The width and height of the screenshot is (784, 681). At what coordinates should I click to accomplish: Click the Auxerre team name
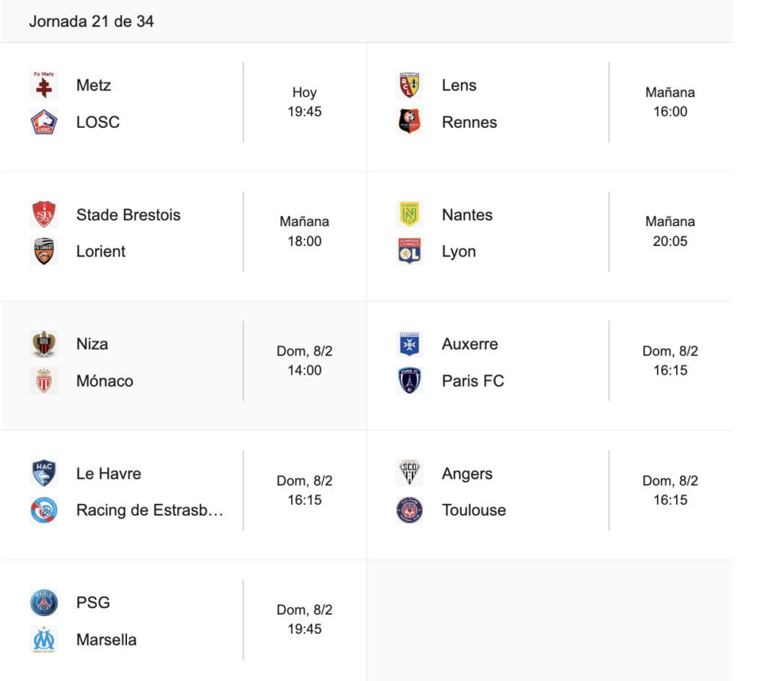pyautogui.click(x=469, y=344)
